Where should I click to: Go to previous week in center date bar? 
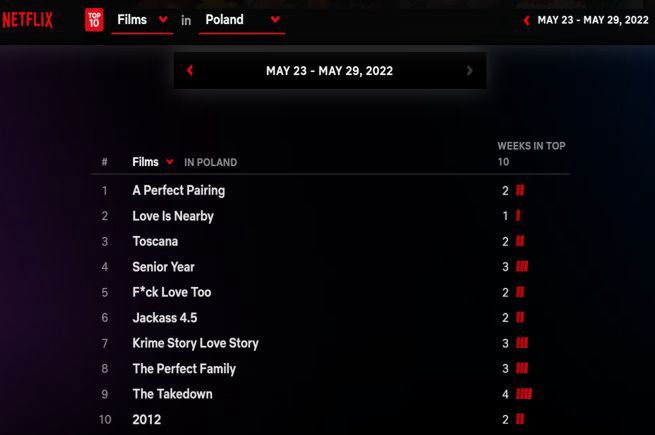[190, 70]
